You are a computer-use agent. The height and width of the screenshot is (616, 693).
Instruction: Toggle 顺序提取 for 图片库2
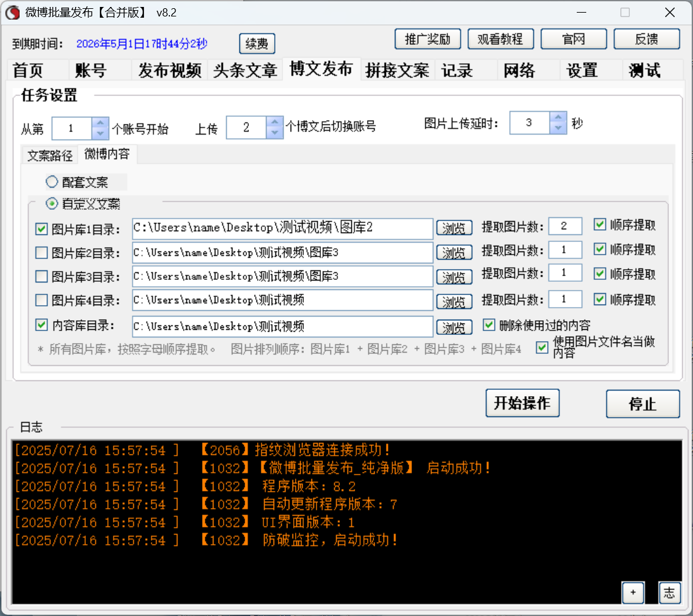pyautogui.click(x=600, y=249)
